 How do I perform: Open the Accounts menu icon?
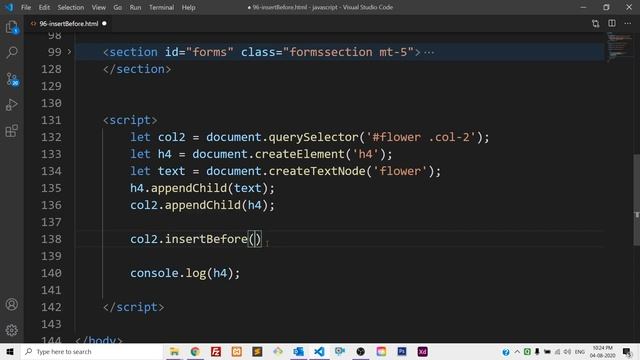tap(11, 304)
